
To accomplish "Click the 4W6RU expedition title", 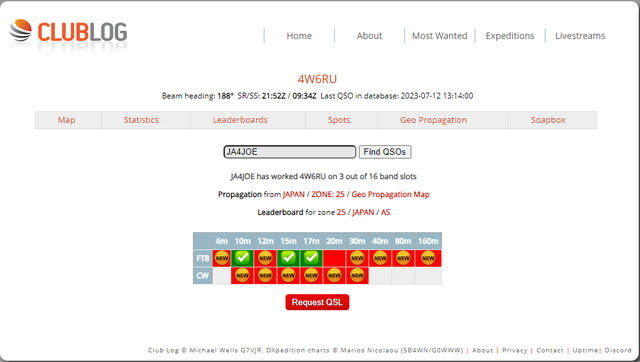I will (x=317, y=79).
